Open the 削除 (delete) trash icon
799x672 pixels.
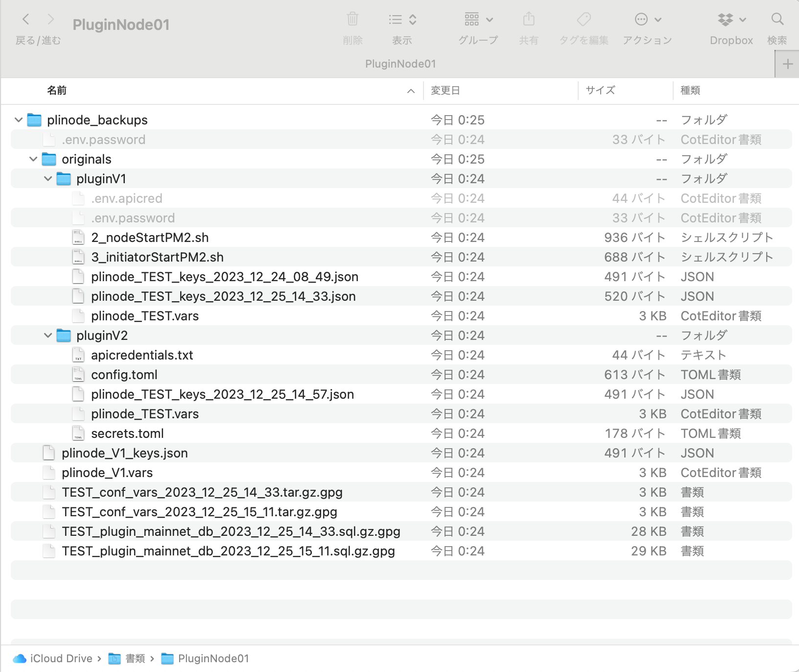coord(352,20)
